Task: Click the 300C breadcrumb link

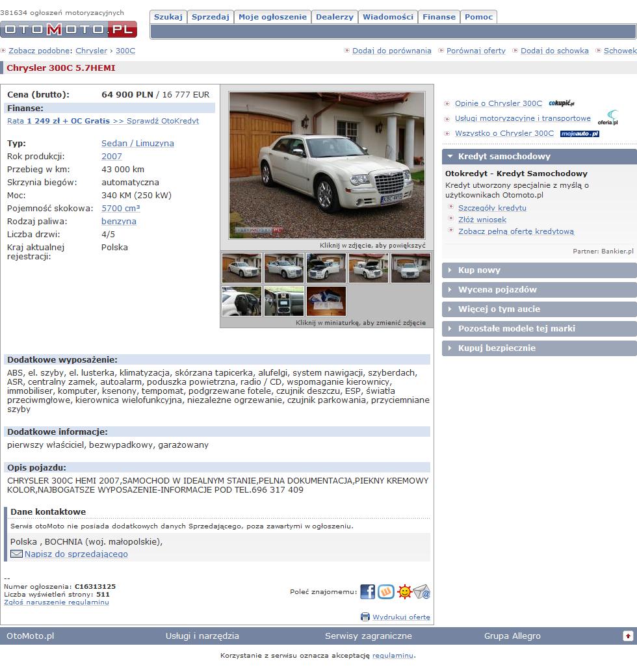Action: pos(125,51)
